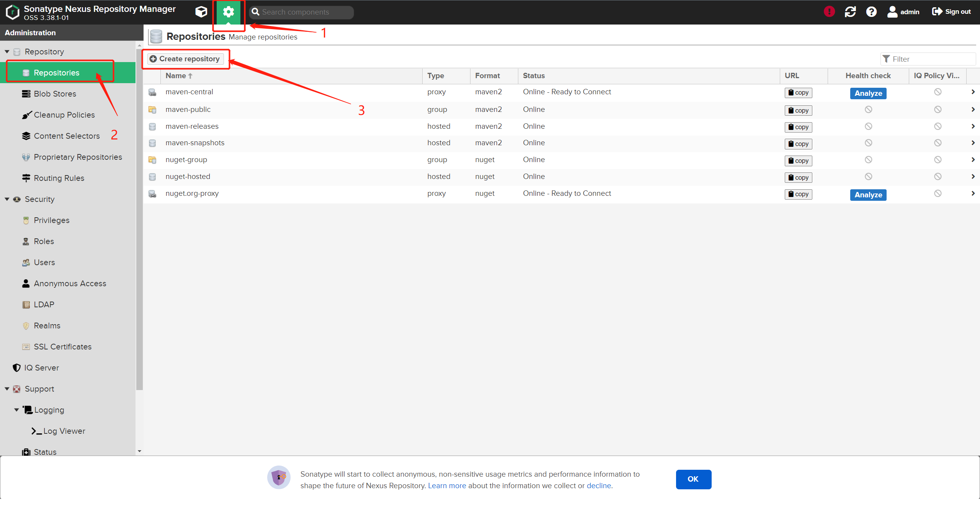The width and height of the screenshot is (980, 510).
Task: Click Sign out
Action: point(951,11)
